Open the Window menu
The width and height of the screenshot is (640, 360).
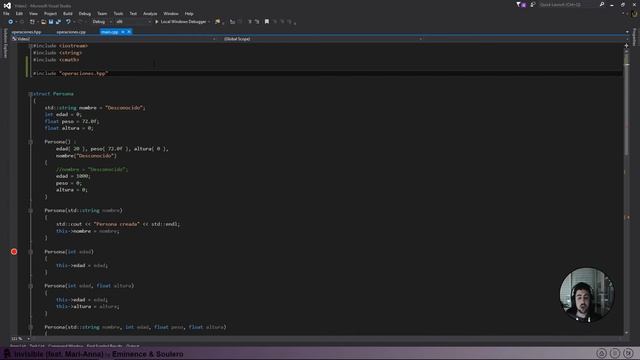coord(171,13)
